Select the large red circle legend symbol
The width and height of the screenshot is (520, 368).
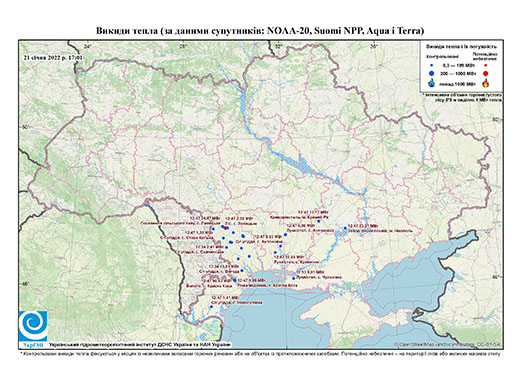click(x=485, y=73)
